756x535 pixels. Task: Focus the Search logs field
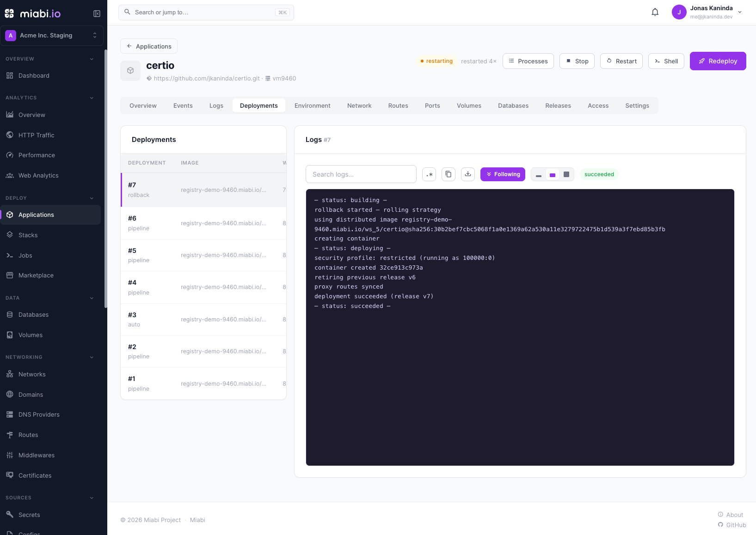361,174
